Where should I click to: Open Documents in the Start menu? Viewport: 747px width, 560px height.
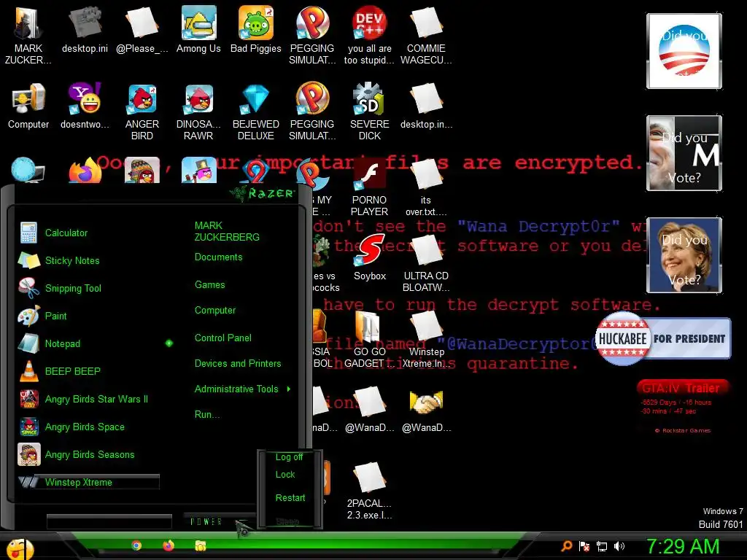[x=218, y=257]
